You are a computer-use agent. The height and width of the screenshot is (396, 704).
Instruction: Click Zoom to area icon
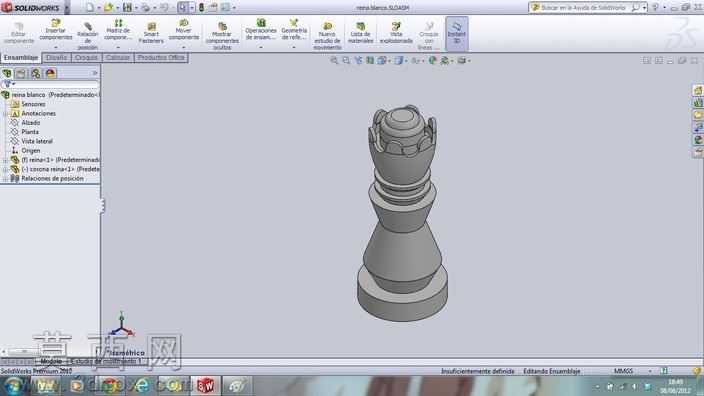346,60
